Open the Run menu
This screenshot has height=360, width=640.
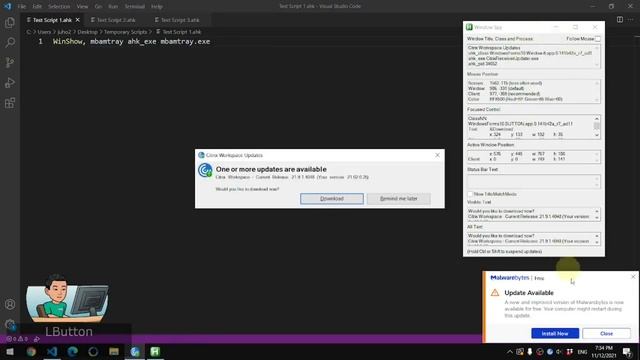(113, 7)
